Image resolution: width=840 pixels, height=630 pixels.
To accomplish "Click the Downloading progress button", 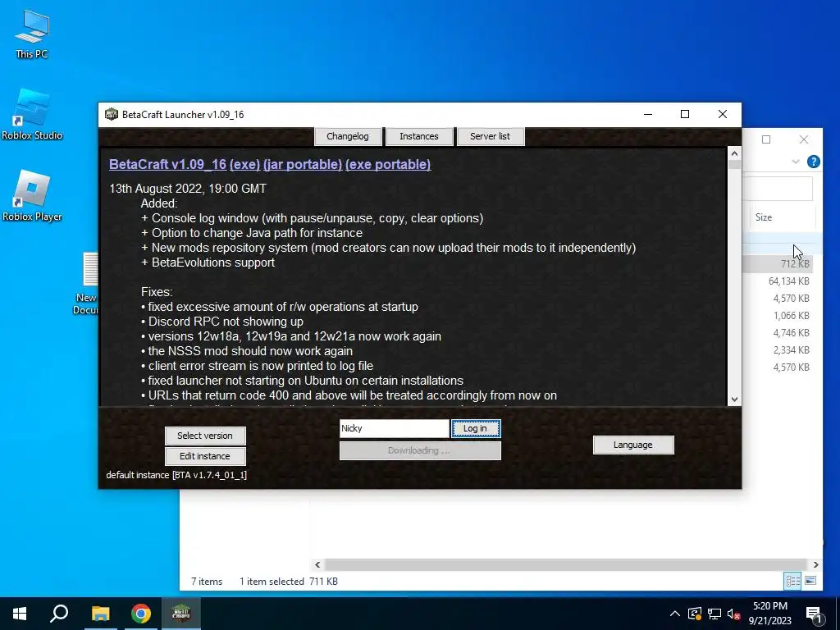I will click(420, 450).
